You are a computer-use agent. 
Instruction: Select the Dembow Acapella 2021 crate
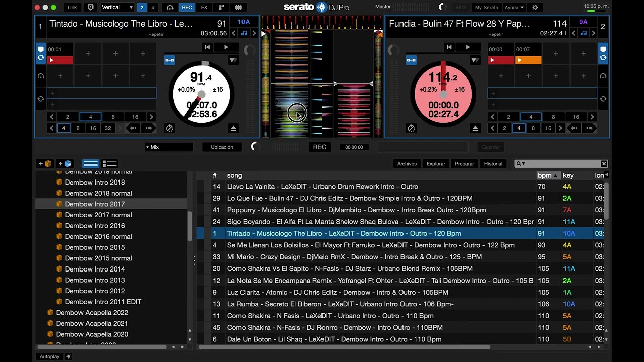92,323
